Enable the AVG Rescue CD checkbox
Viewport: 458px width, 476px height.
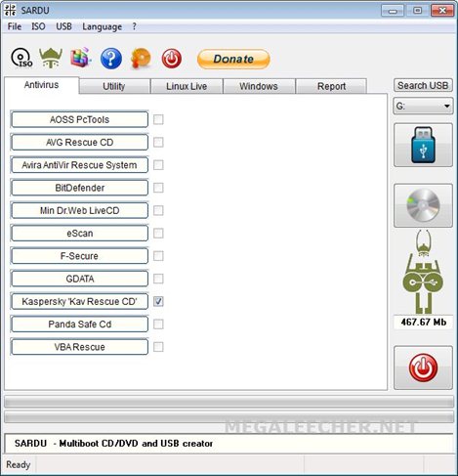[x=158, y=143]
